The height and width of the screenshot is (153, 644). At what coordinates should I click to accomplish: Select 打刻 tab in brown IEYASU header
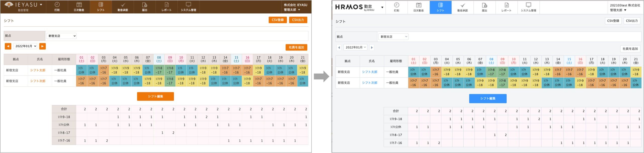point(57,7)
